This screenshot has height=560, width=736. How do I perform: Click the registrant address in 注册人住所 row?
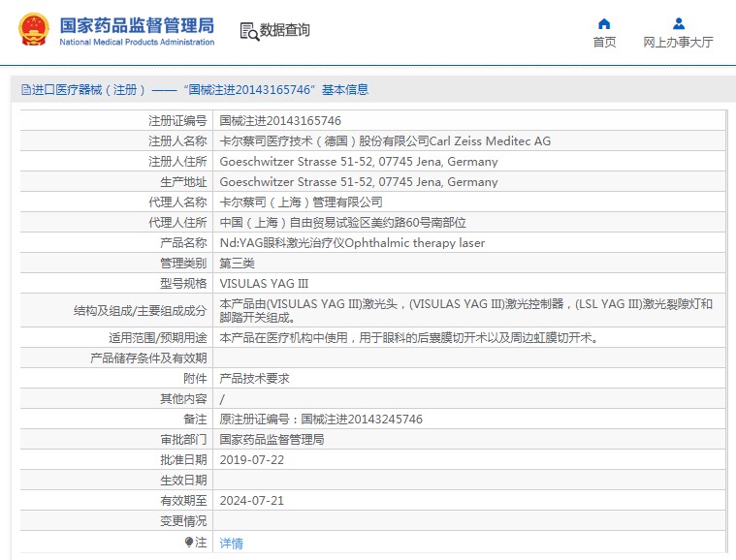coord(359,162)
